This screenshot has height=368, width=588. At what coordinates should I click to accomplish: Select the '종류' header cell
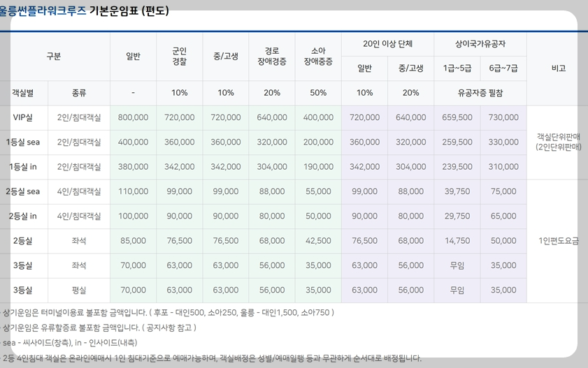click(x=79, y=93)
